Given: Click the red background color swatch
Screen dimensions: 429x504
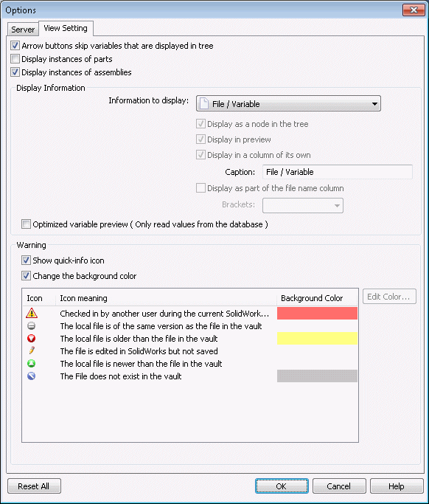Looking at the screenshot, I should [317, 313].
